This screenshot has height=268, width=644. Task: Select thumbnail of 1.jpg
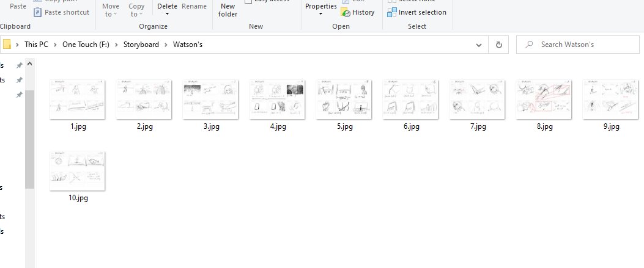(x=77, y=99)
